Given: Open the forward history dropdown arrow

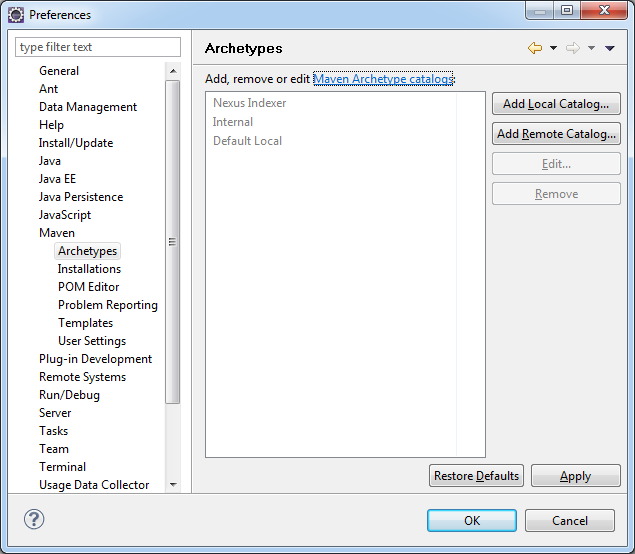Looking at the screenshot, I should click(x=591, y=48).
